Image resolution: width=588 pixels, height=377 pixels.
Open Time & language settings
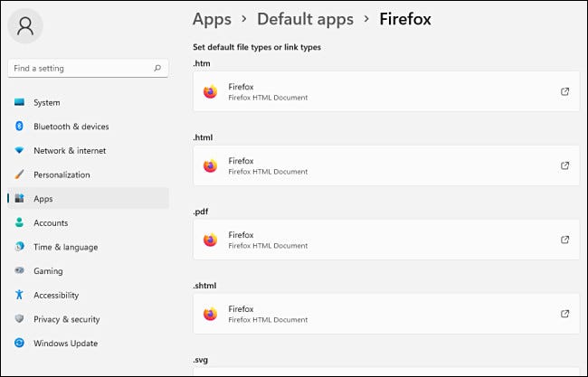[65, 247]
